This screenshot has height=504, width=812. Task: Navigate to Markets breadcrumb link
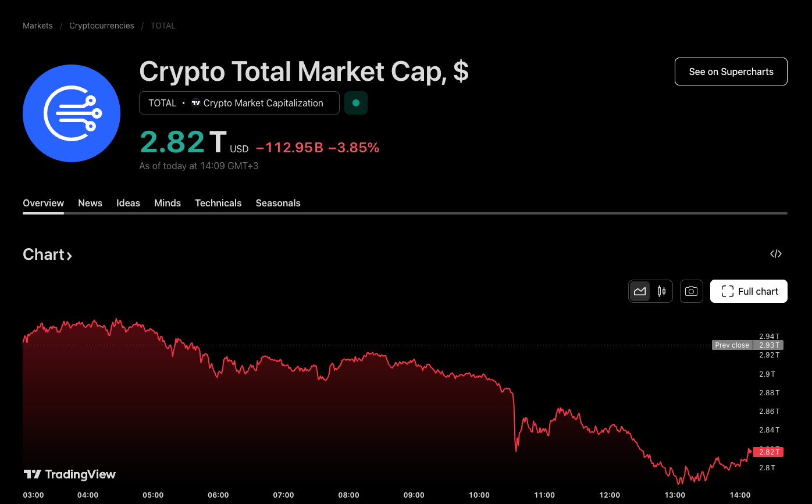tap(38, 26)
